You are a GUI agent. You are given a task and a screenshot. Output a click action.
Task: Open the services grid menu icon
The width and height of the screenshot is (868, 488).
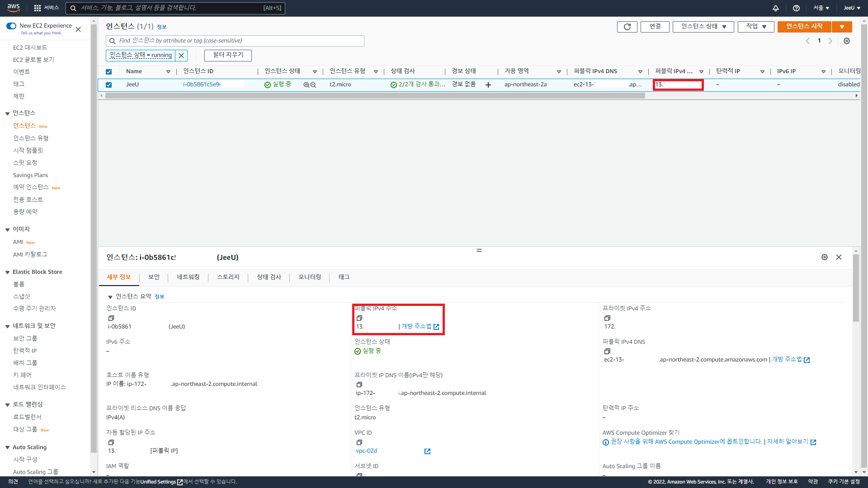click(x=38, y=8)
